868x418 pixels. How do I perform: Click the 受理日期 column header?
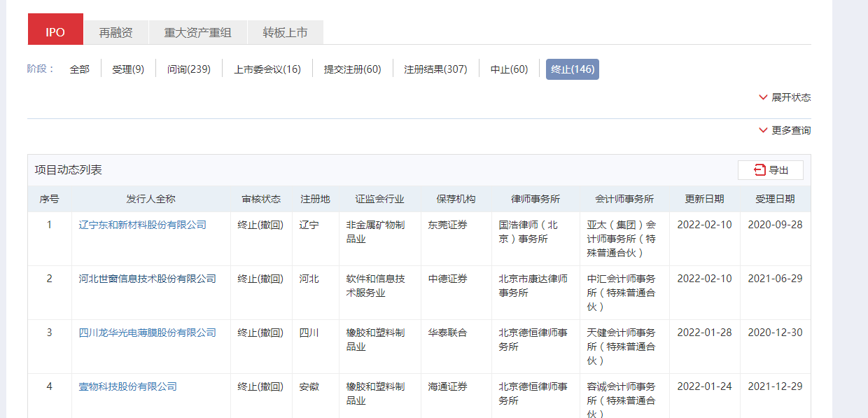tap(775, 199)
